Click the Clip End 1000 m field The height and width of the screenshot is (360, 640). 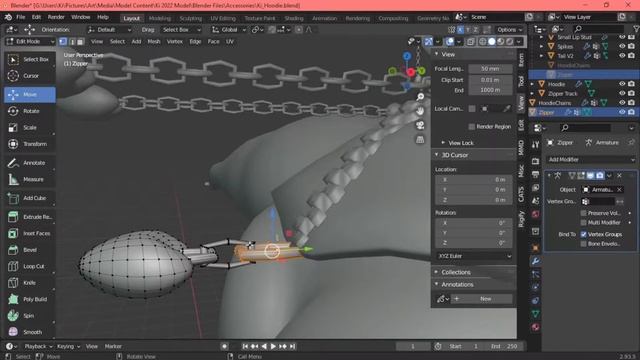click(490, 90)
